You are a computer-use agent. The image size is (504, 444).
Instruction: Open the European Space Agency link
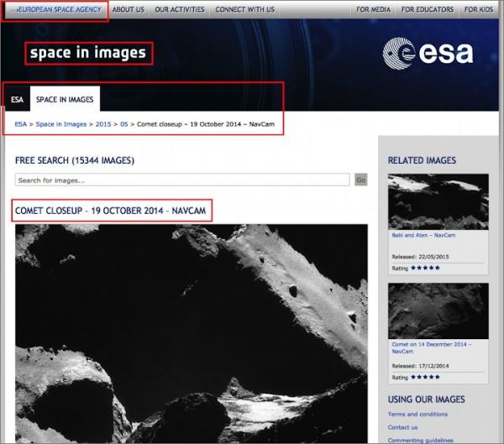point(56,10)
